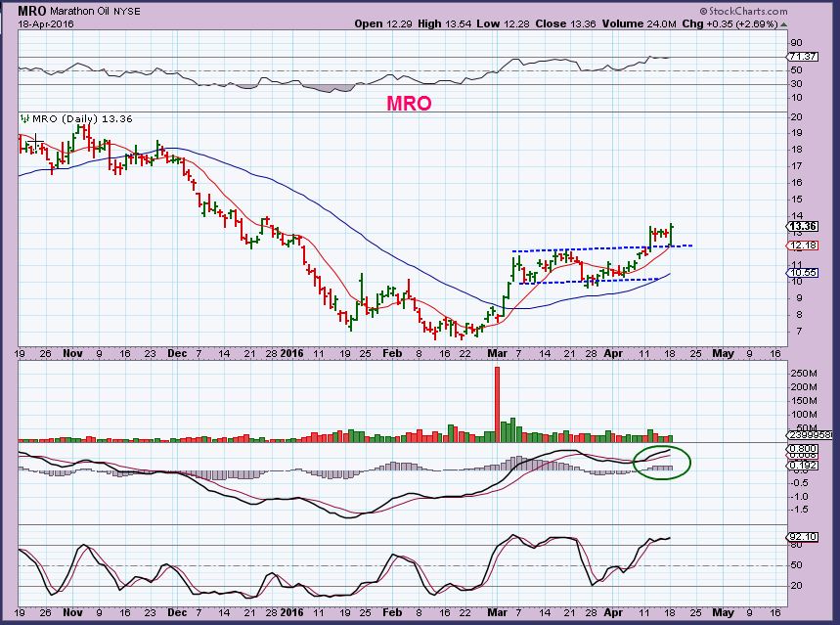Viewport: 840px width, 625px height.
Task: Click the MACD value tag 0.800
Action: (803, 449)
